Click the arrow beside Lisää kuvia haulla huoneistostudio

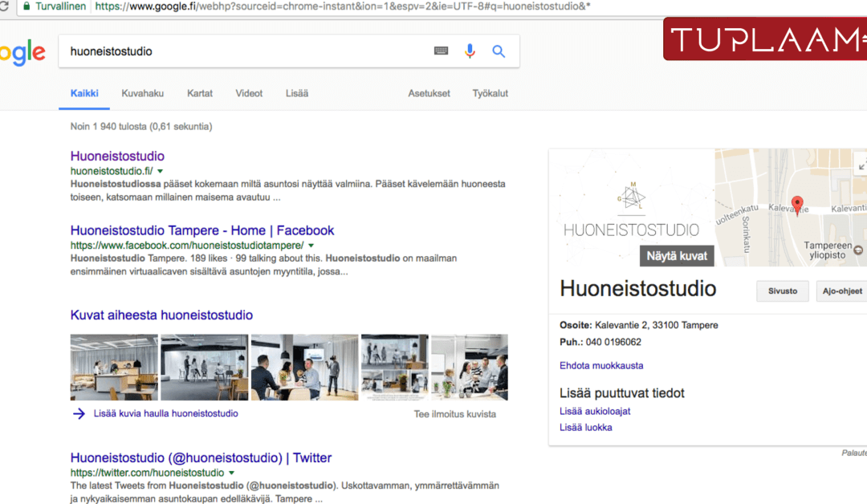click(79, 414)
